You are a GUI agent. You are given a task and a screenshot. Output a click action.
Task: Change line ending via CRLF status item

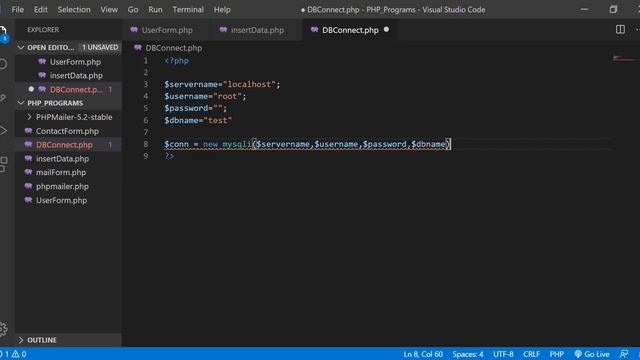531,354
